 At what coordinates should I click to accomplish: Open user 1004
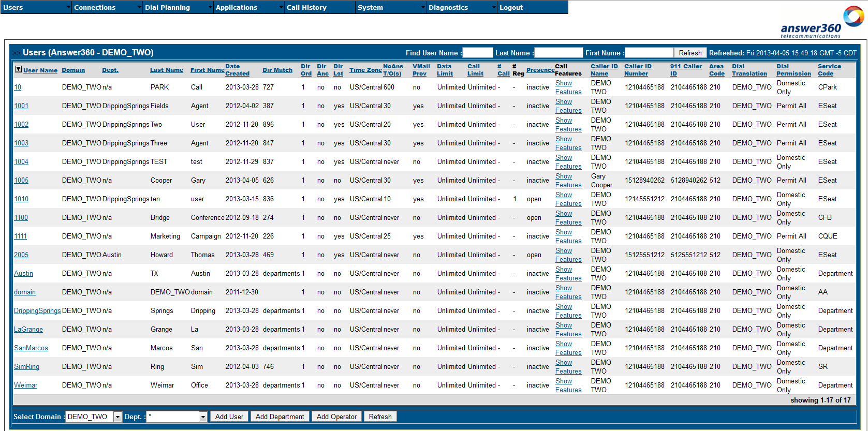coord(21,161)
